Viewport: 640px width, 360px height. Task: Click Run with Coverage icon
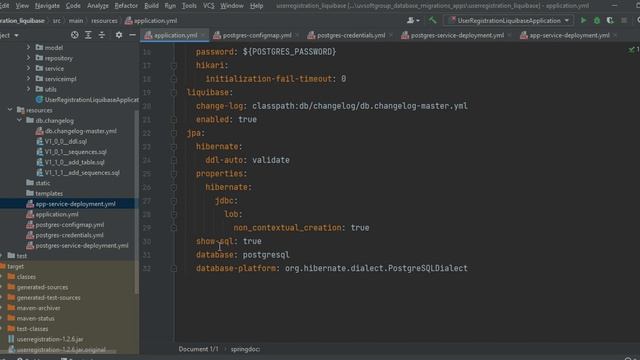tap(610, 20)
